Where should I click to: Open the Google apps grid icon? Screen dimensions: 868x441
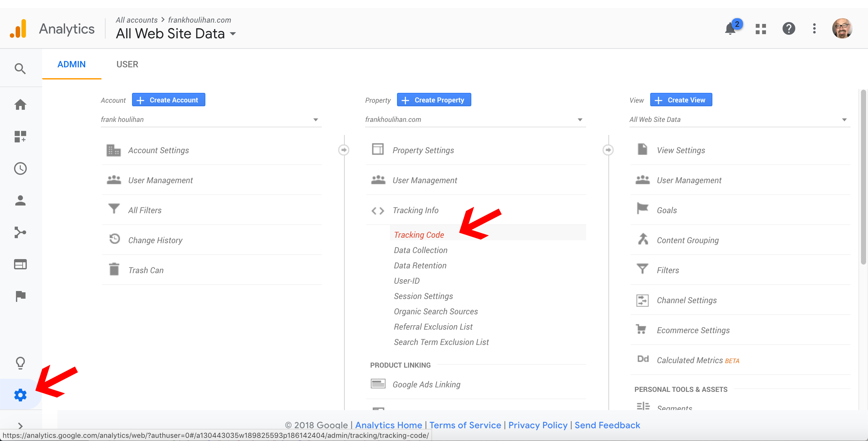tap(761, 29)
